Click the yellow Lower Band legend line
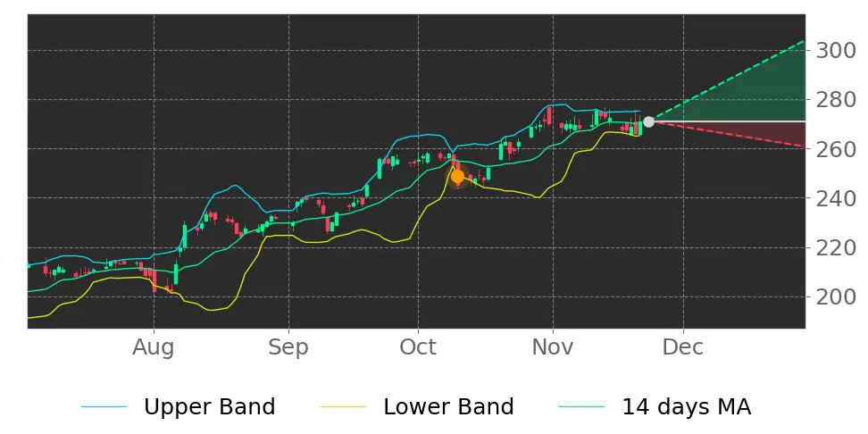 [x=343, y=407]
